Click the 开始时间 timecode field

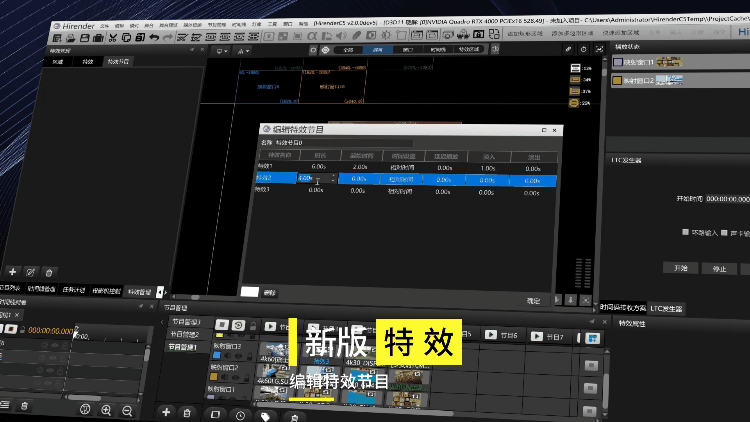point(728,199)
